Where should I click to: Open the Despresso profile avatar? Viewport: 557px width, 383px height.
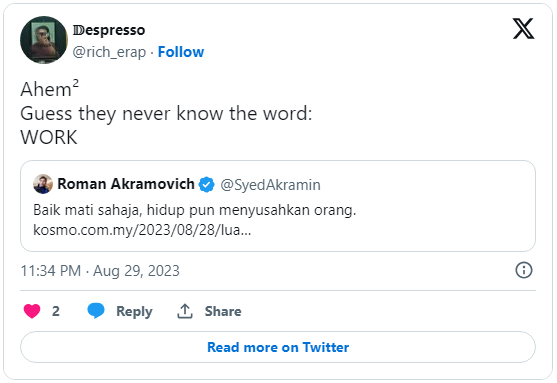point(44,40)
